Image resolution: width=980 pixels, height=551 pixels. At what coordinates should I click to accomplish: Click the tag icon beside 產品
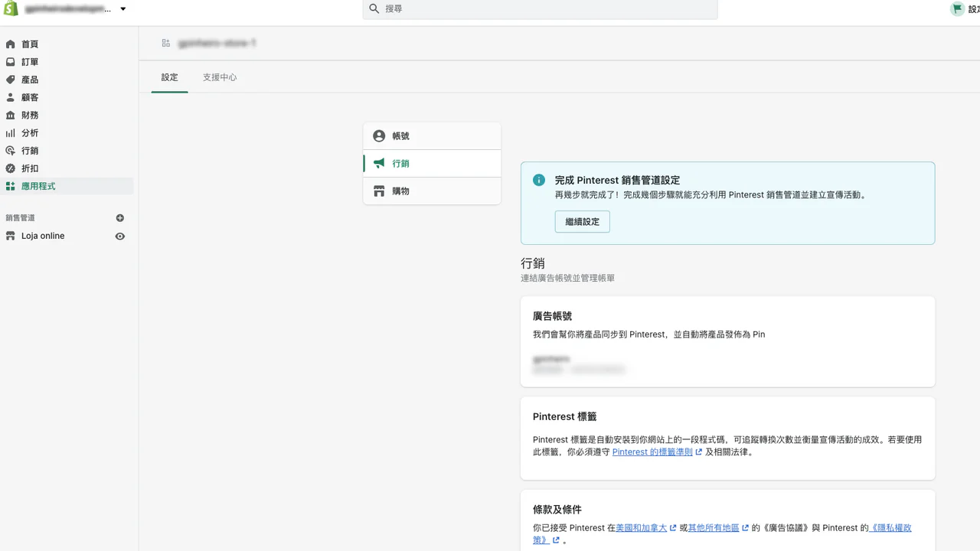pyautogui.click(x=10, y=80)
